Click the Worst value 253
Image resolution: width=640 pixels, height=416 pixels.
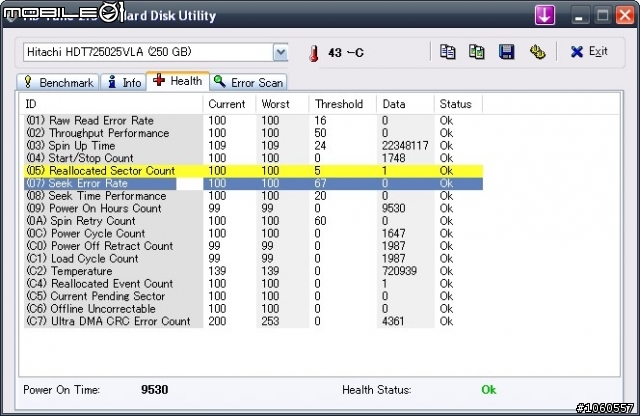tap(270, 321)
